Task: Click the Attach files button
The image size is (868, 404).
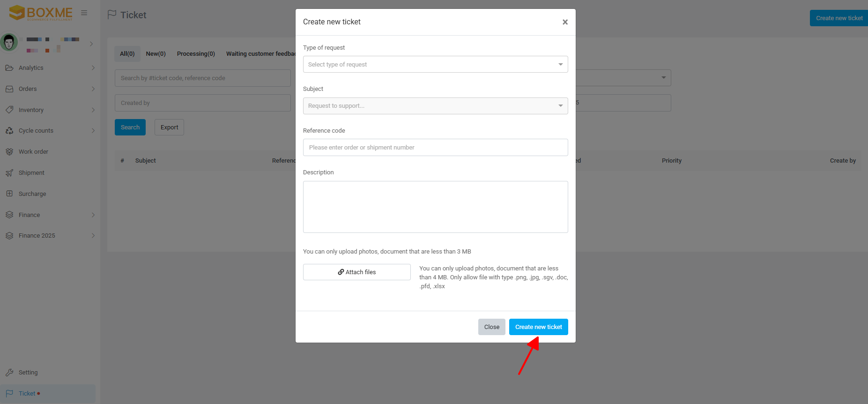Action: click(x=356, y=272)
